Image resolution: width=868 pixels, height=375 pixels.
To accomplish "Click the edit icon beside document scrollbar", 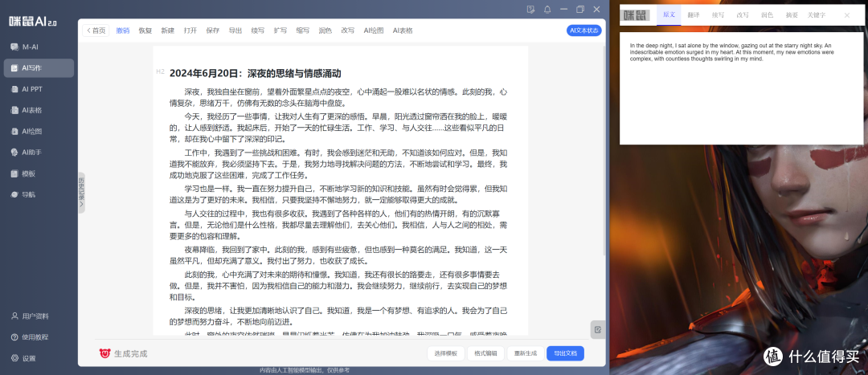I will [597, 330].
